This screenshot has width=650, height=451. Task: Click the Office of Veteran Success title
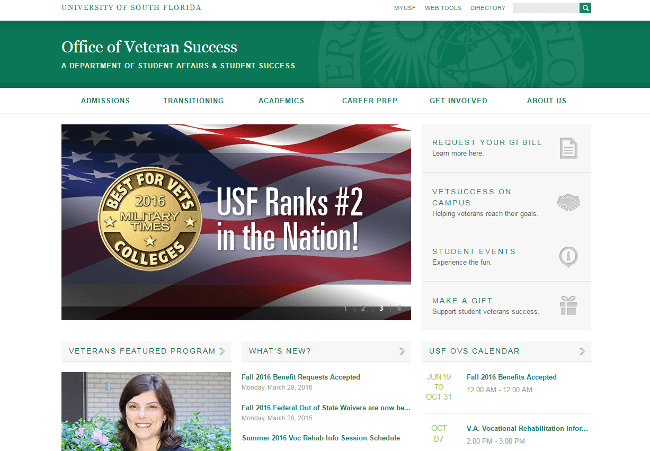(x=149, y=47)
